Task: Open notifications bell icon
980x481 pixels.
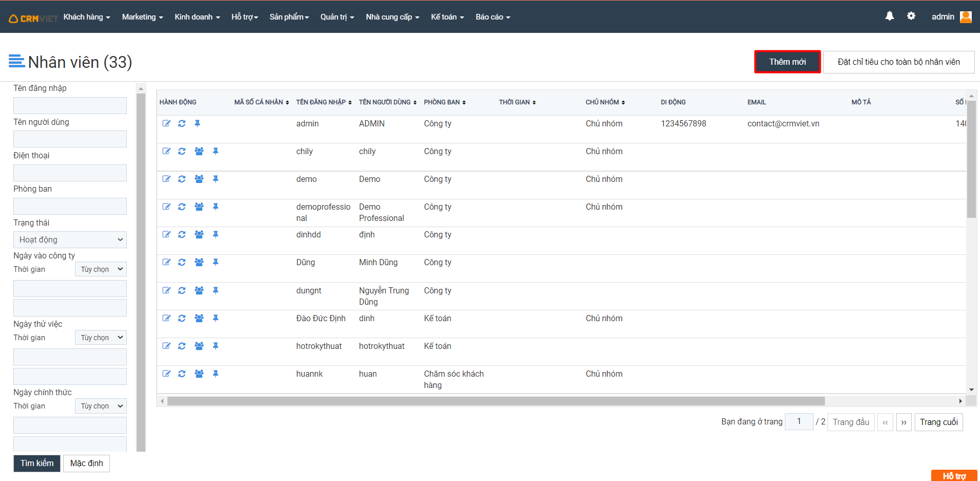Action: tap(890, 16)
